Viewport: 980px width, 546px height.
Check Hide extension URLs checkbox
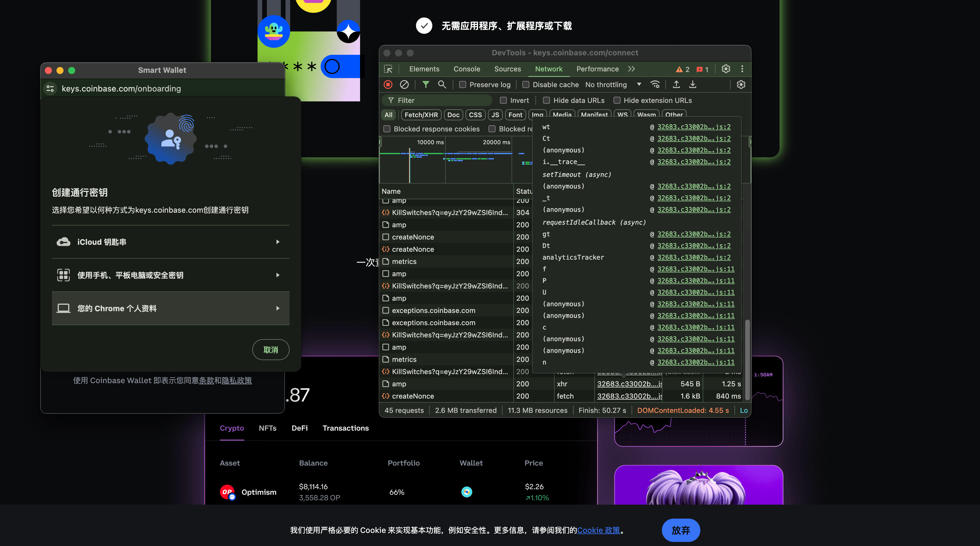[617, 101]
